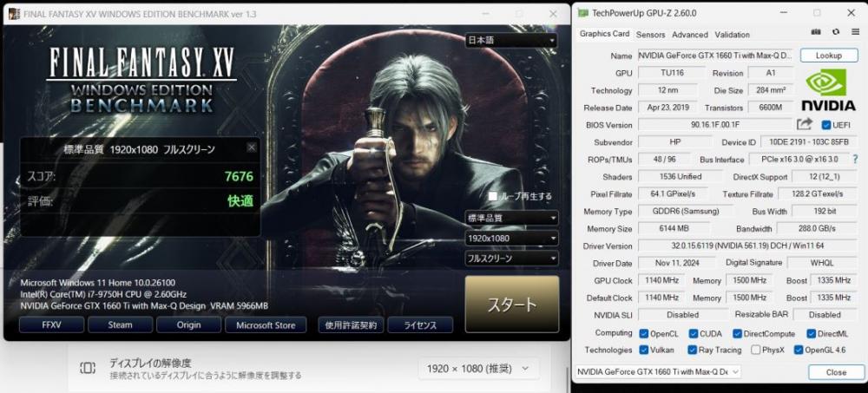
Task: Open the GPU-Z hamburger menu icon
Action: click(855, 33)
